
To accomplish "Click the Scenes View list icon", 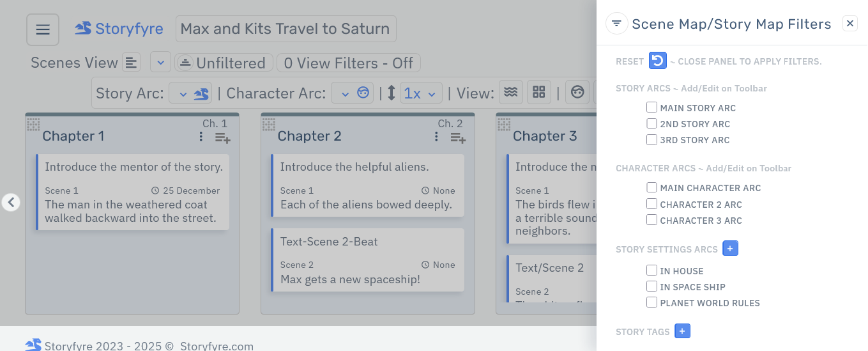I will pos(131,63).
